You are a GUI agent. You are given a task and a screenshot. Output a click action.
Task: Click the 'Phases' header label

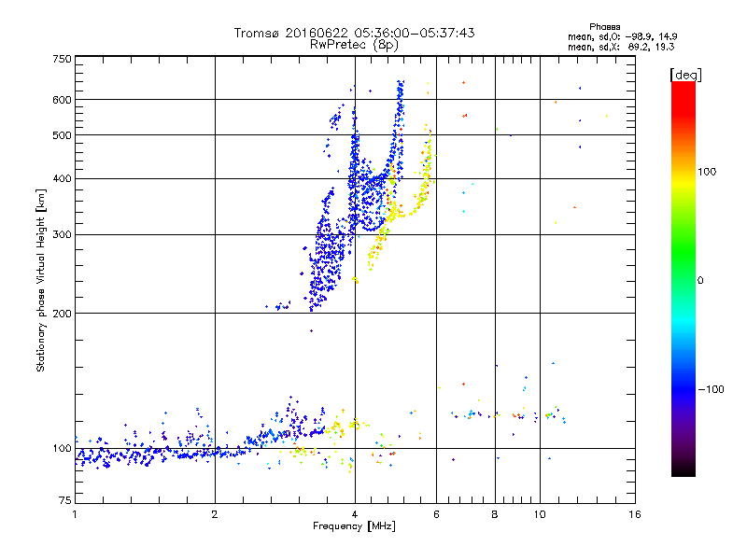point(604,27)
